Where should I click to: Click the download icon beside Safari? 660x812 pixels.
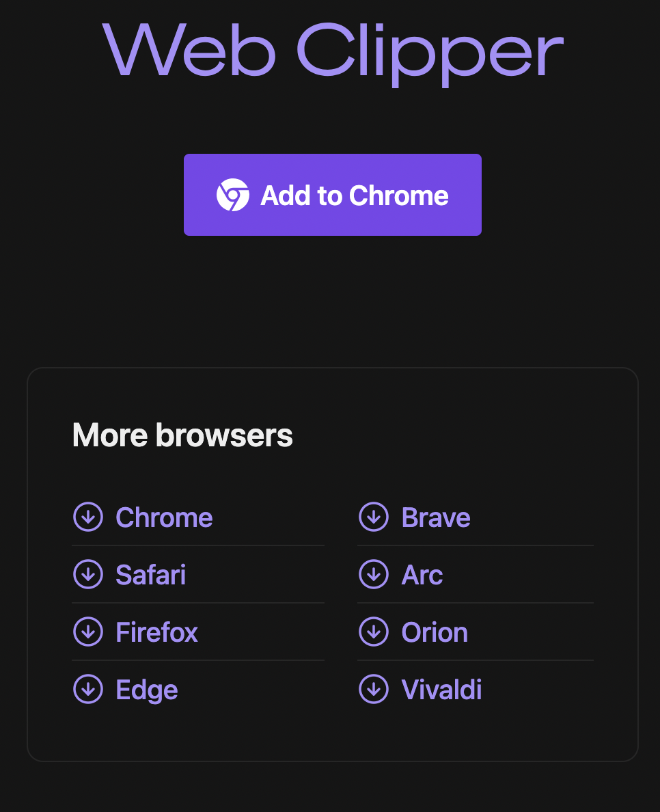(x=88, y=575)
